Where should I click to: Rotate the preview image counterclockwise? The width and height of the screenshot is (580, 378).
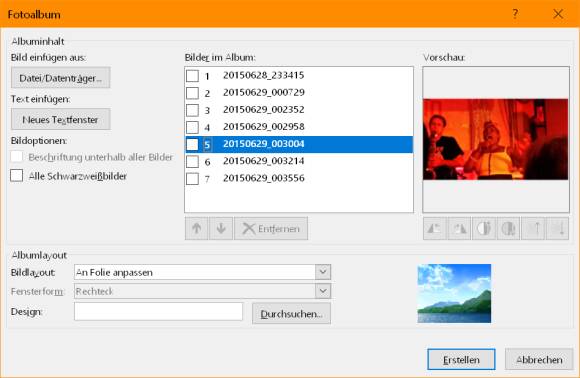coord(435,229)
